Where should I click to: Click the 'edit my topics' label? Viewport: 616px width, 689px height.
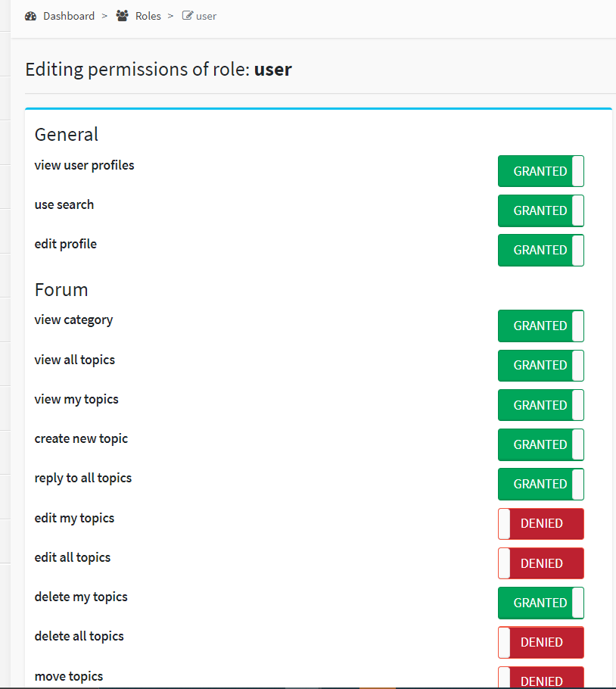click(x=74, y=518)
